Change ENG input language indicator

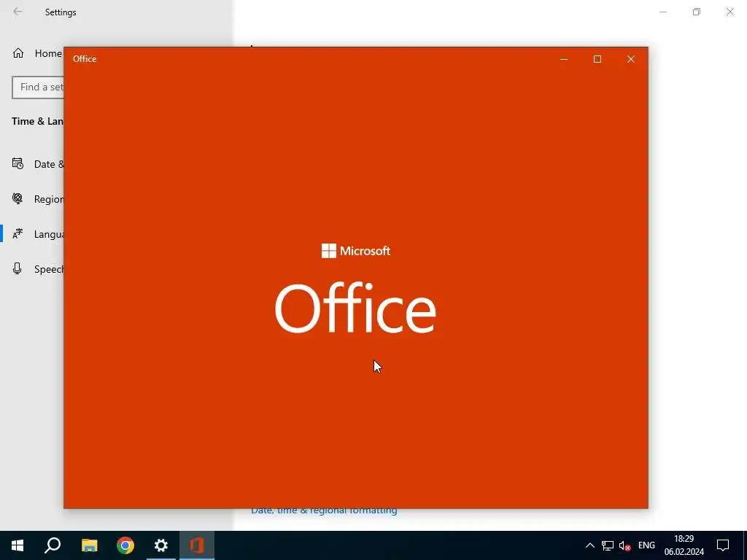[x=646, y=545]
